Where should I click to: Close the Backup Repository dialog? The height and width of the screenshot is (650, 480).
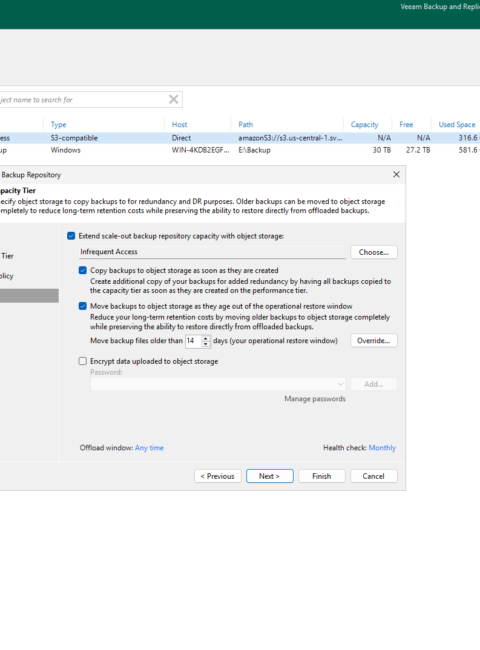click(x=396, y=175)
